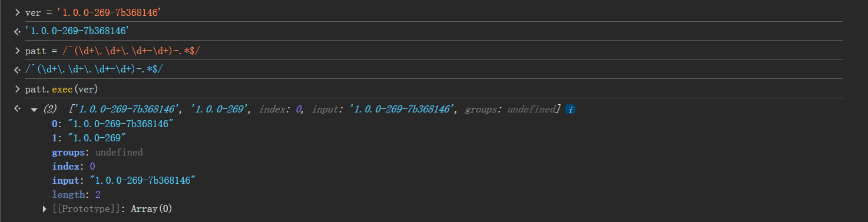868x222 pixels.
Task: Click the patt regex assignment command text
Action: 112,51
